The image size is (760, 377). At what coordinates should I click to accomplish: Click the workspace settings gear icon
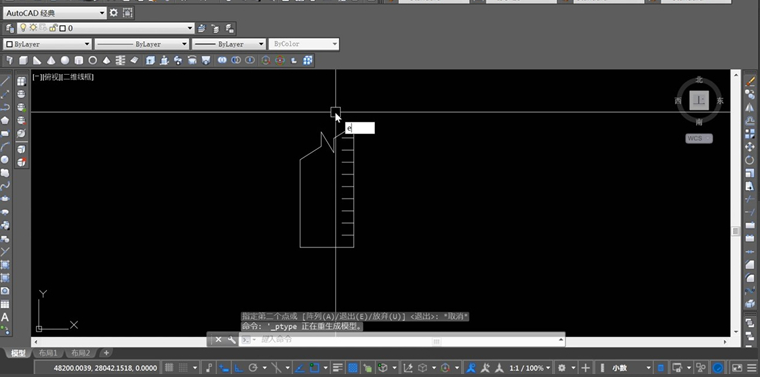pos(113,13)
